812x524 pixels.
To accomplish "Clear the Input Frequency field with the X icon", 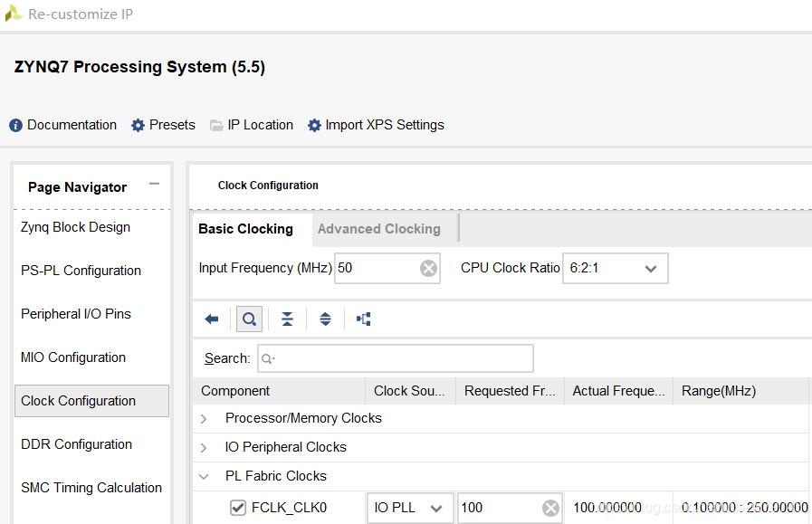I will click(428, 268).
